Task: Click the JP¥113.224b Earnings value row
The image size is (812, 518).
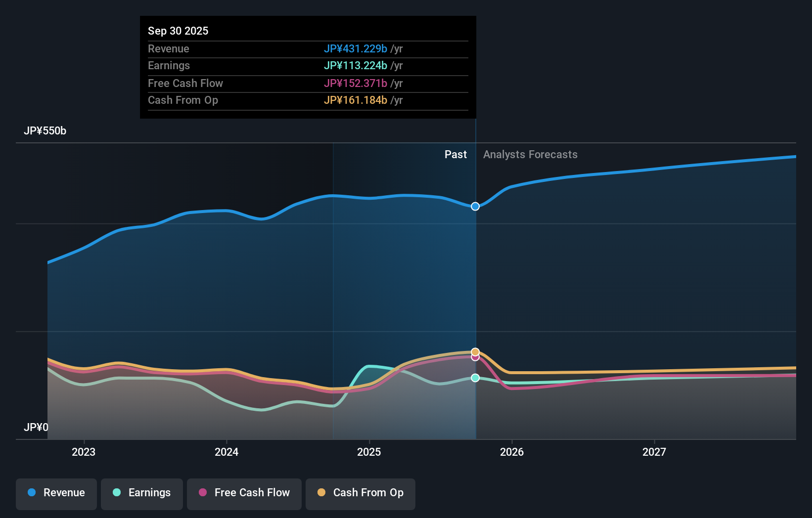Action: 356,65
